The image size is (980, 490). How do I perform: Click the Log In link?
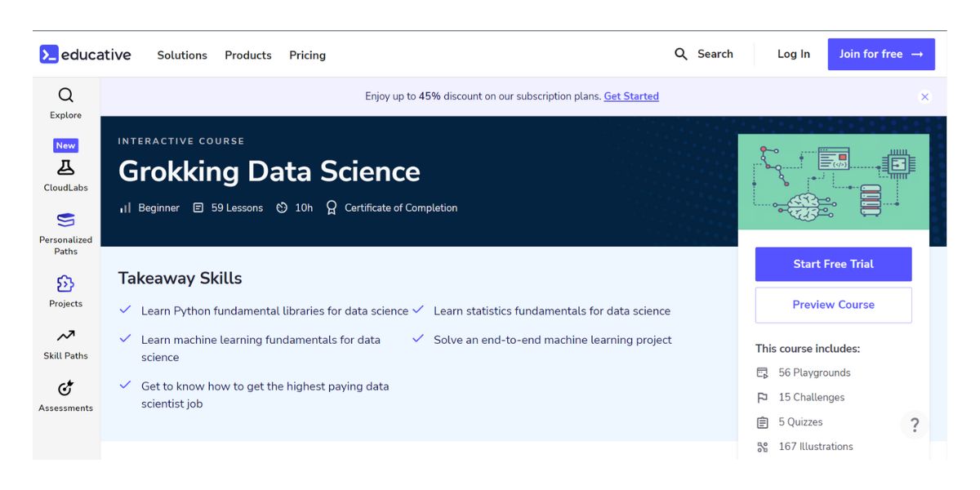point(794,54)
